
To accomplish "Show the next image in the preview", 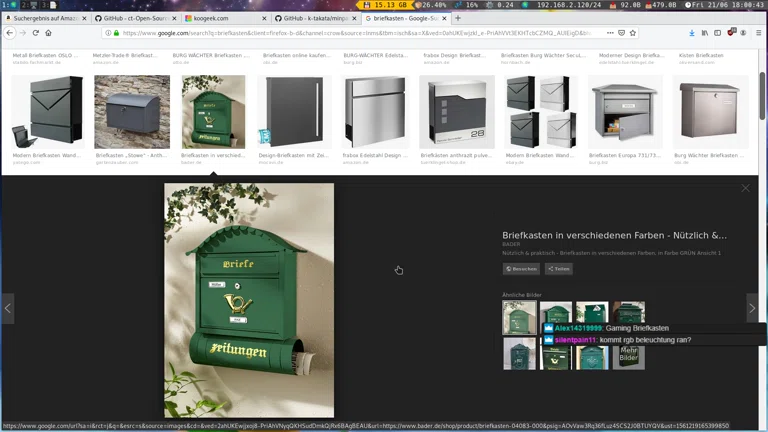I will (752, 308).
